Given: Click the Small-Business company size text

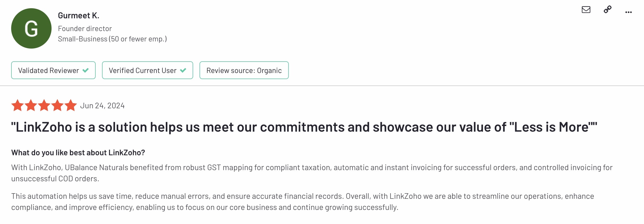Looking at the screenshot, I should pos(112,39).
